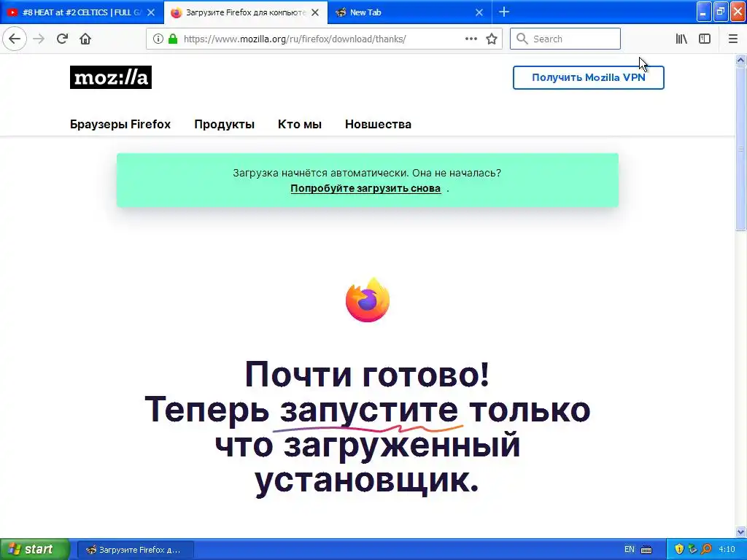Open the Firefox hamburger menu
Screen dimensions: 747x560
click(732, 39)
